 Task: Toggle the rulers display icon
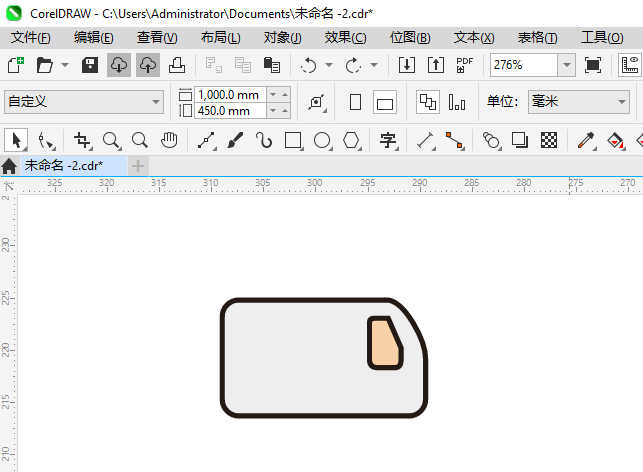(x=630, y=65)
